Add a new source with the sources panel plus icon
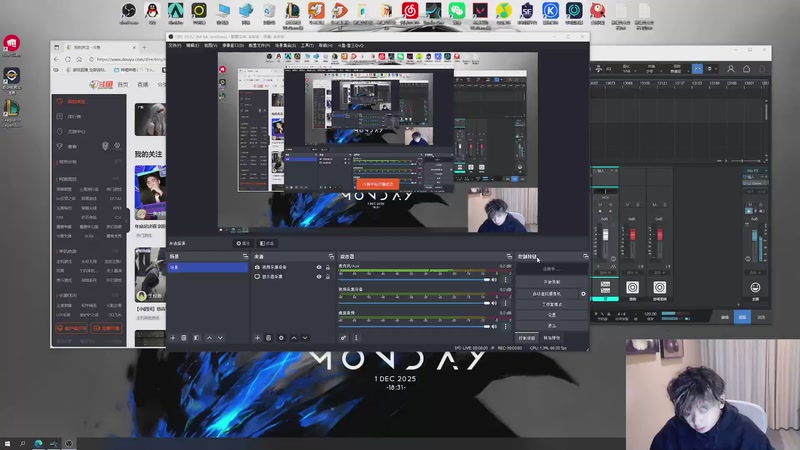 pyautogui.click(x=257, y=338)
